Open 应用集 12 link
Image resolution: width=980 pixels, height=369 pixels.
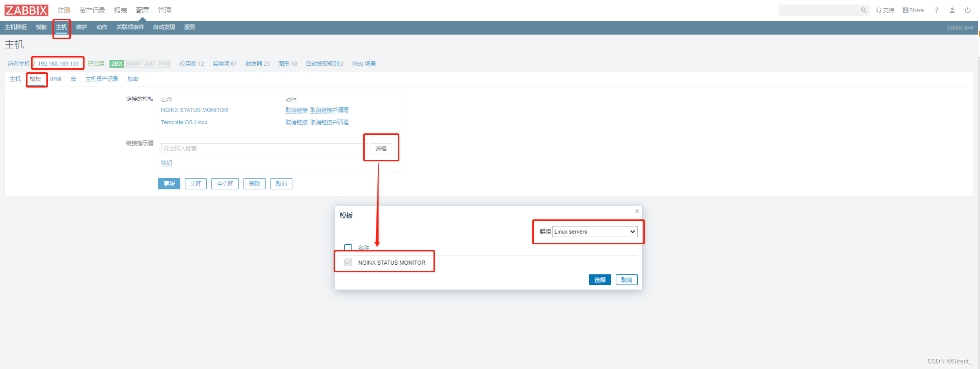click(x=192, y=64)
